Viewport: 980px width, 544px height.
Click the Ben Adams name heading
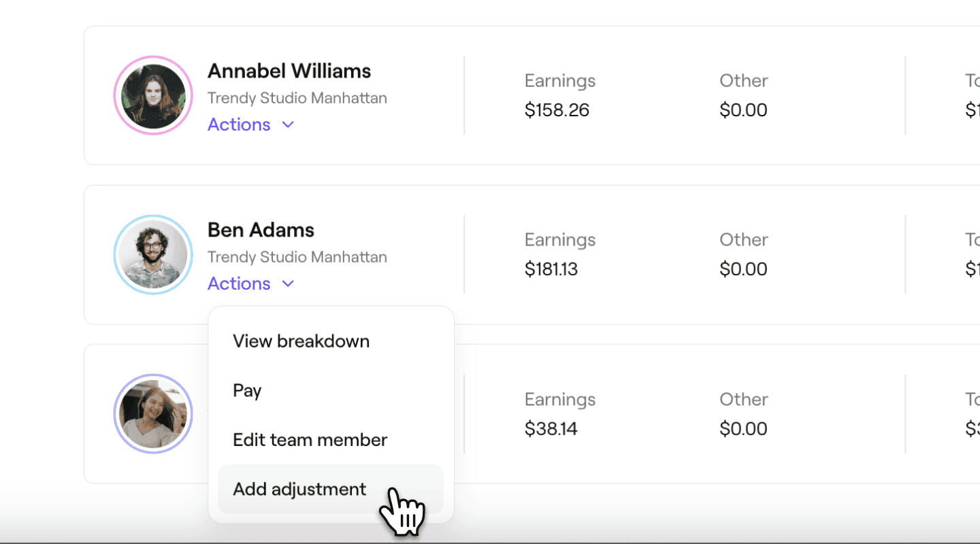click(261, 230)
